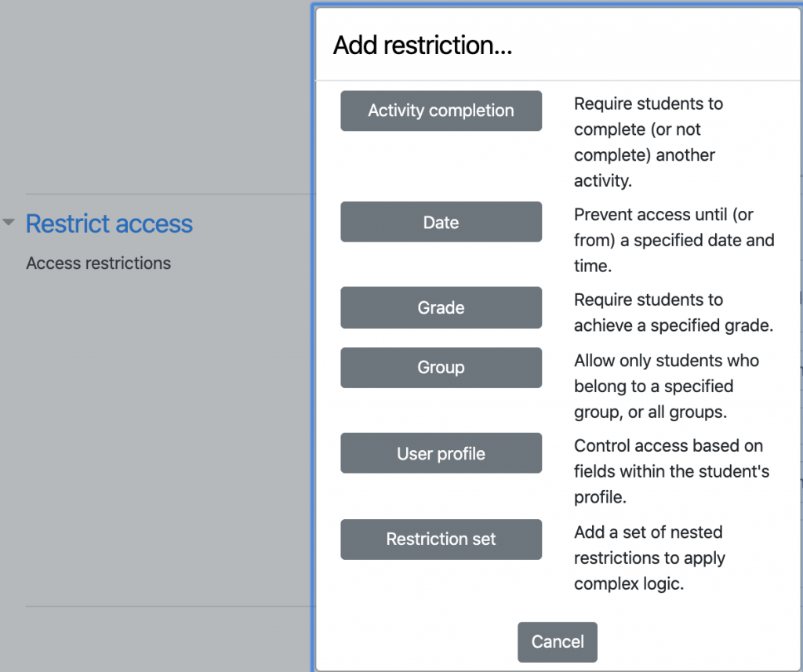Screen dimensions: 803x672
Task: Click the dimmed background above Restrict access
Action: [x=157, y=94]
